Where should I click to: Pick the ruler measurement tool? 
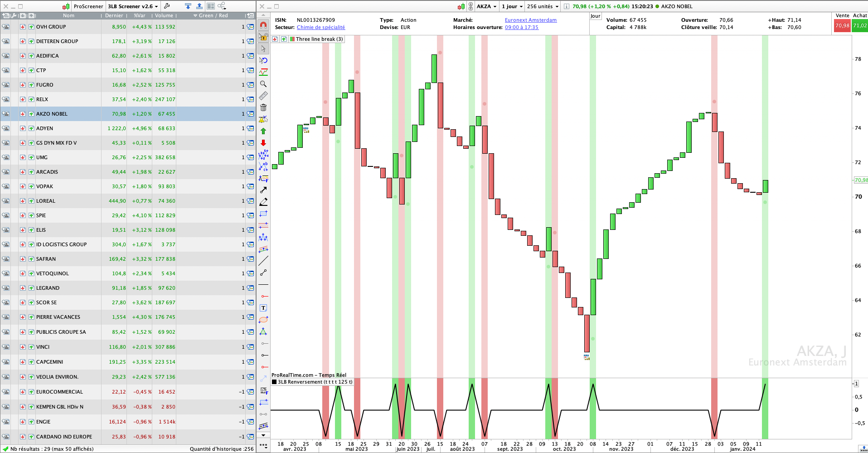point(263,96)
